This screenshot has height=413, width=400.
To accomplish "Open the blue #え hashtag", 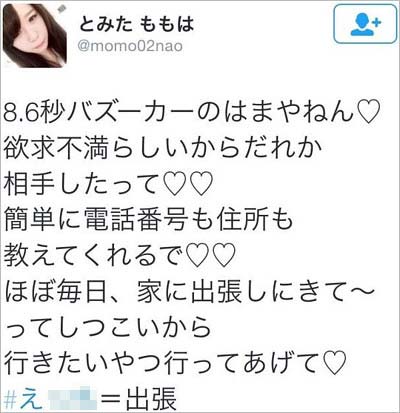I will pyautogui.click(x=23, y=398).
